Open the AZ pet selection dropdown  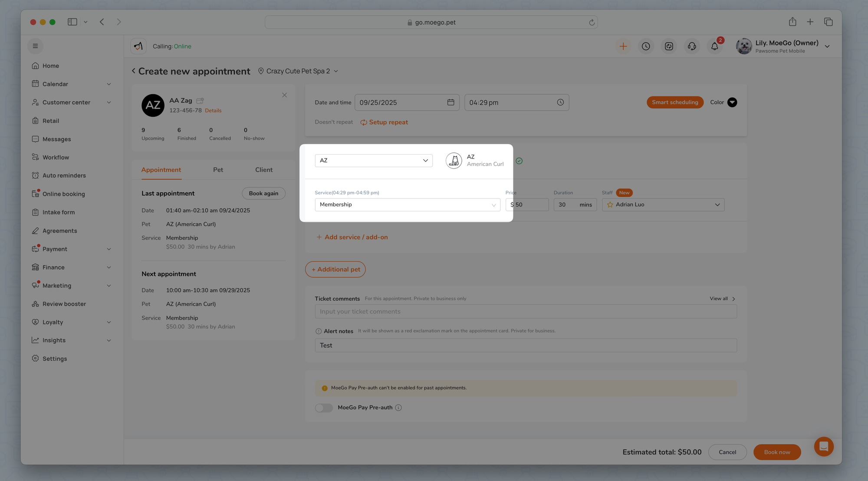(373, 161)
